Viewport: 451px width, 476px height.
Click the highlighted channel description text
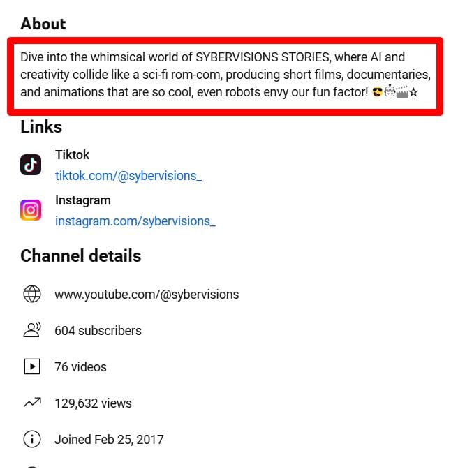point(225,75)
